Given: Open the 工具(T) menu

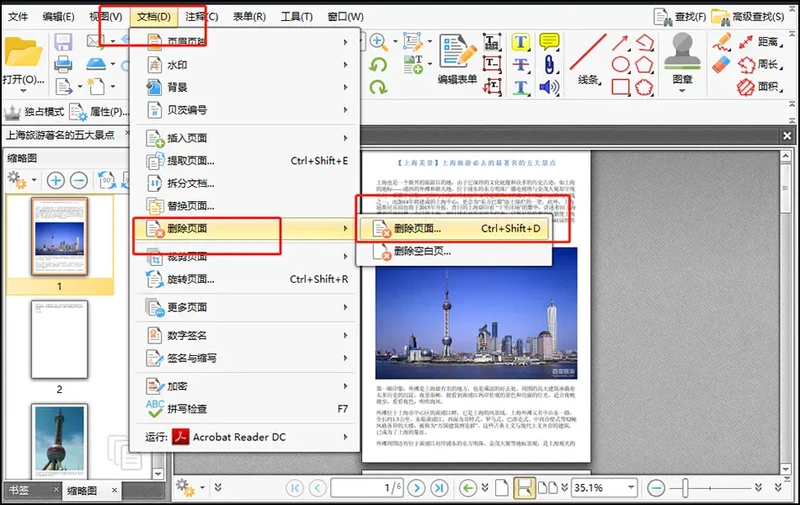Looking at the screenshot, I should point(296,16).
